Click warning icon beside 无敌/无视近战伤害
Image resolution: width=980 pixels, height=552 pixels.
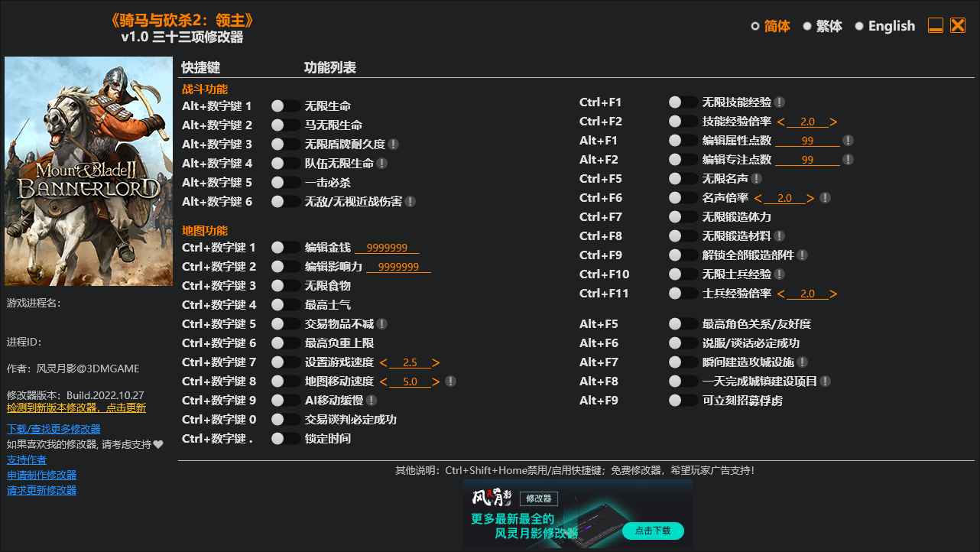click(x=411, y=201)
